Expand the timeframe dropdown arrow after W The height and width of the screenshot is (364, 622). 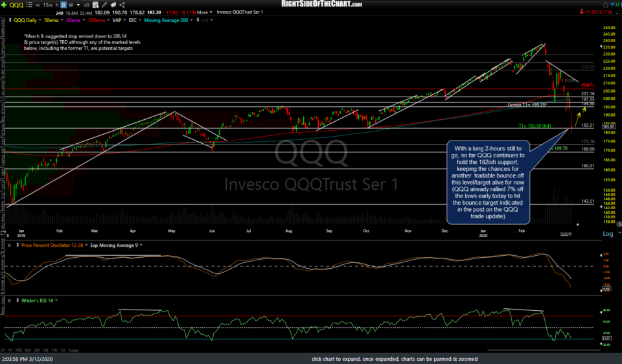click(x=78, y=5)
